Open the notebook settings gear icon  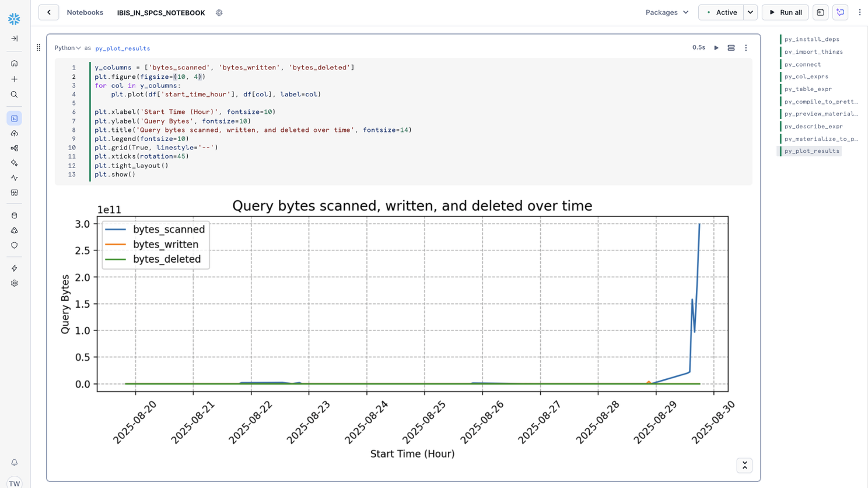pyautogui.click(x=219, y=13)
